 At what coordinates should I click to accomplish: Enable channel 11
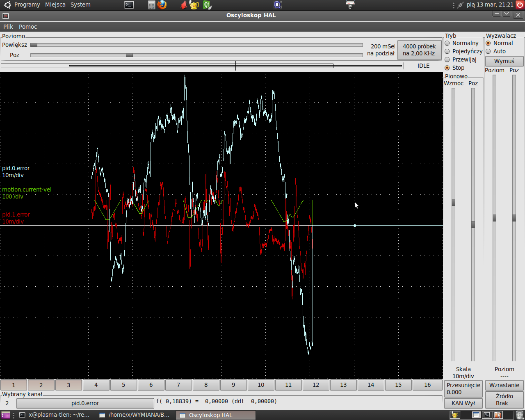tap(288, 385)
